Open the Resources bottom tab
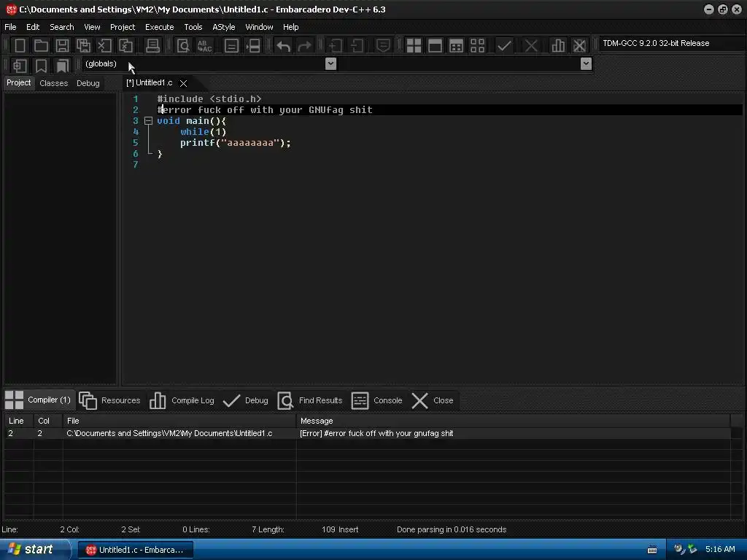747x560 pixels. pos(110,400)
